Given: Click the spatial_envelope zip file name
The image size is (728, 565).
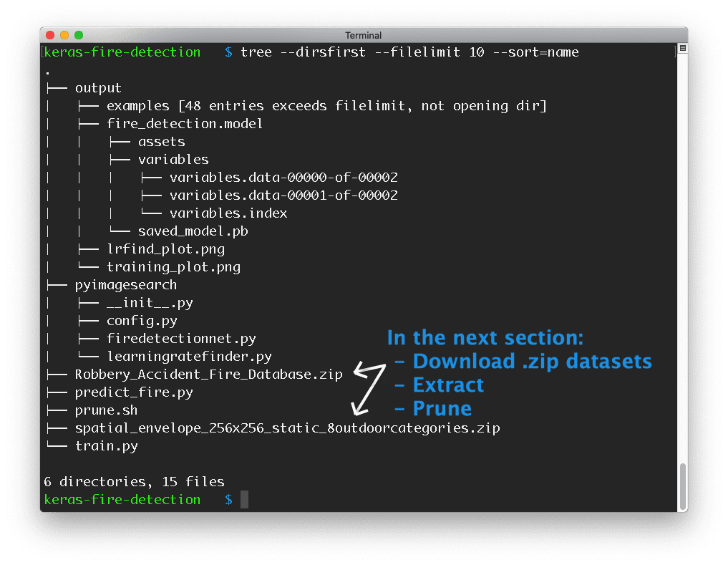Looking at the screenshot, I should click(287, 428).
